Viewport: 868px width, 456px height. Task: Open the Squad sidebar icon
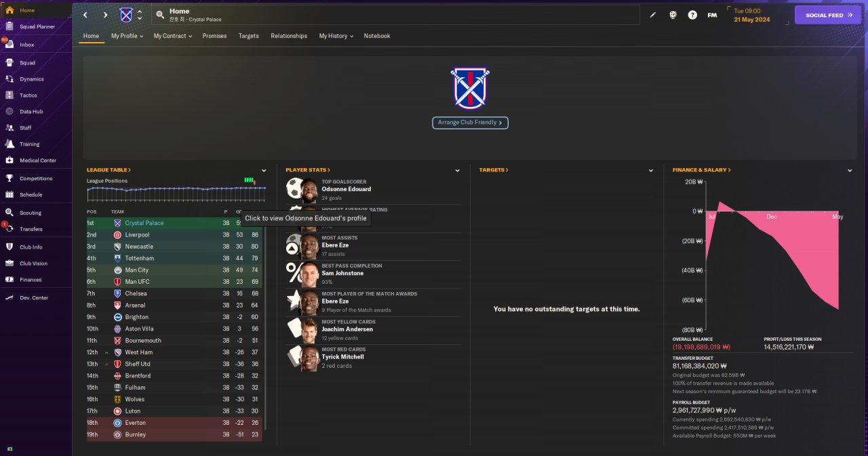pyautogui.click(x=9, y=63)
